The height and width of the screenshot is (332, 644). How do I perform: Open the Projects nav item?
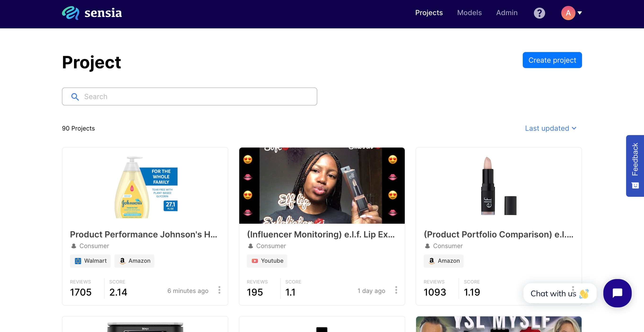click(x=429, y=13)
